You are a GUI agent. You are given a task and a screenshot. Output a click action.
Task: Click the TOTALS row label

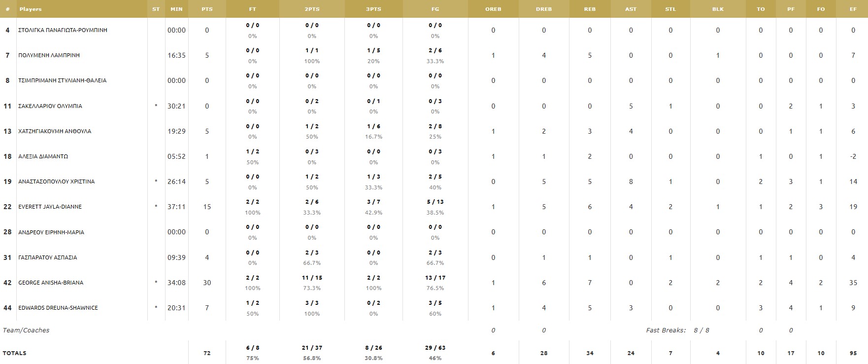(x=15, y=353)
